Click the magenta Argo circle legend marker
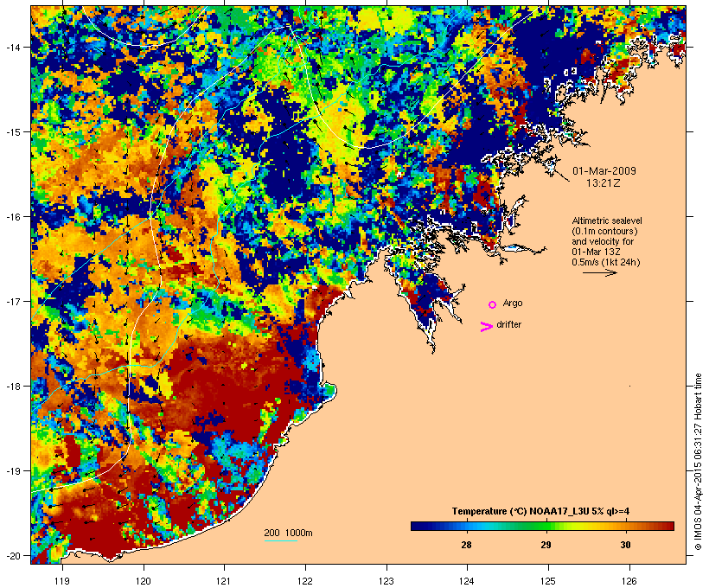 click(x=493, y=305)
